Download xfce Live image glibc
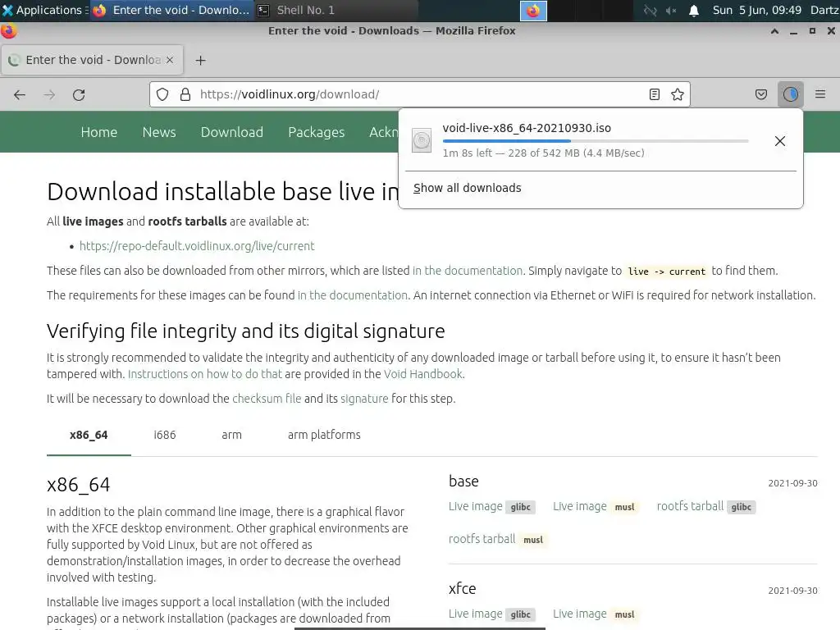Screen dimensions: 840x630 point(492,614)
